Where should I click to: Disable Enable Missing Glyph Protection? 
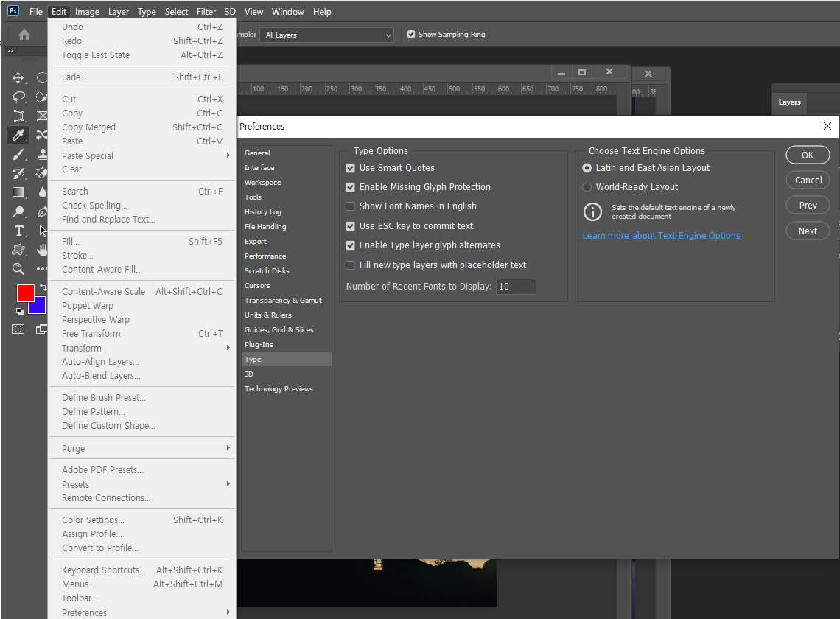point(350,187)
